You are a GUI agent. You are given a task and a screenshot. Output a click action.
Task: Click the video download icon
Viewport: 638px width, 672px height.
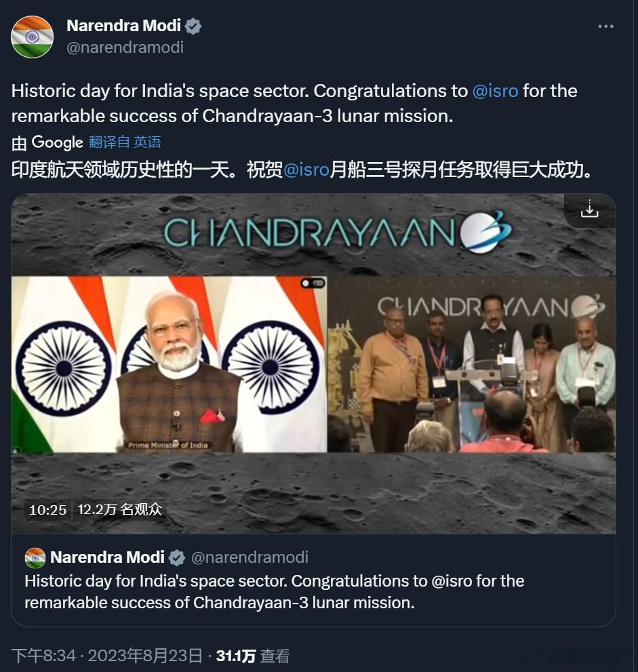click(x=590, y=209)
